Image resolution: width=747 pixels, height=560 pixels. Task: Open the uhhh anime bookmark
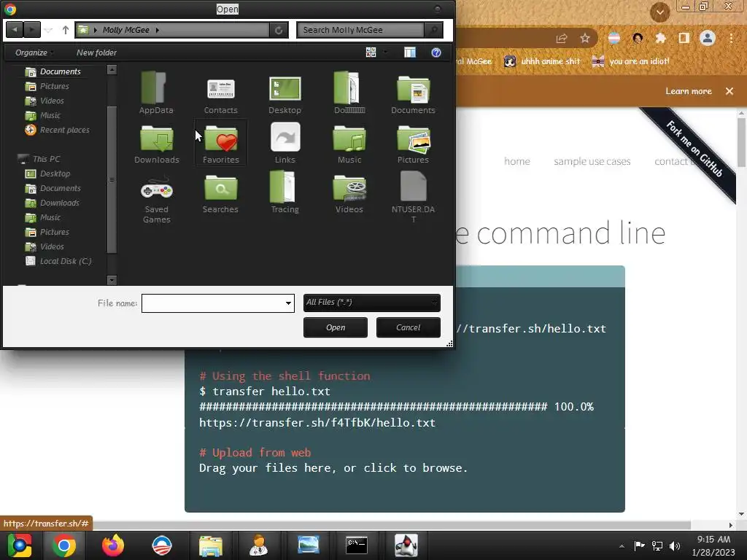(542, 61)
